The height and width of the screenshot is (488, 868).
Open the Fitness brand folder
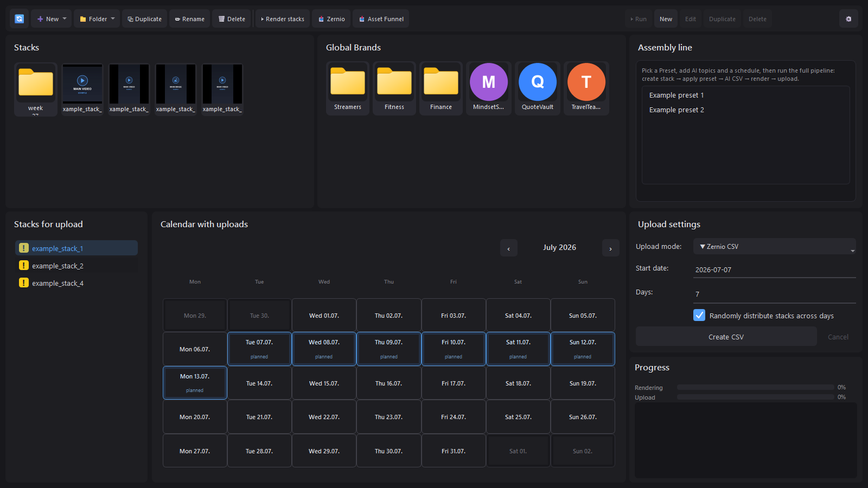click(394, 88)
